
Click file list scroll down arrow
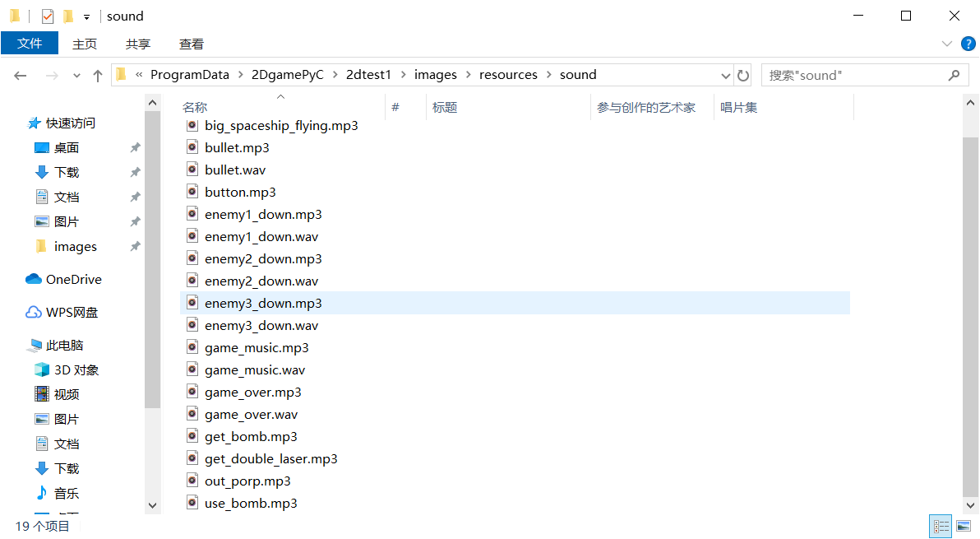(x=970, y=505)
